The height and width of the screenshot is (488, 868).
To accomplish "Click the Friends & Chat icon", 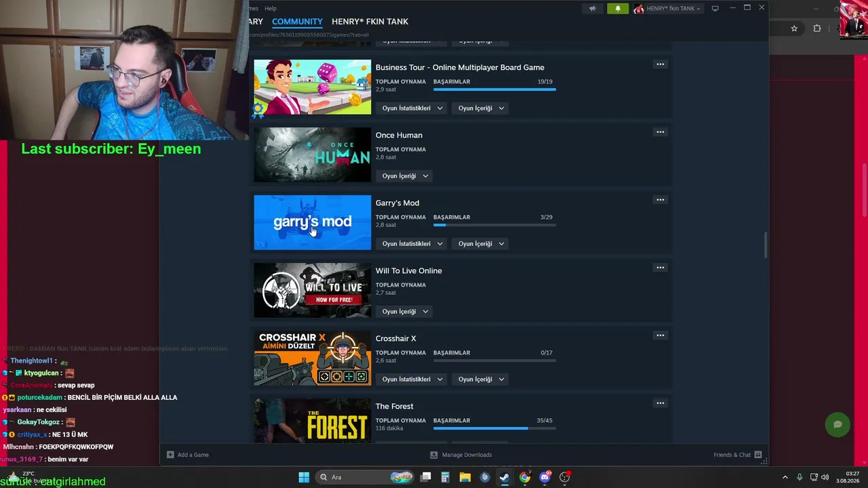I will click(x=758, y=455).
